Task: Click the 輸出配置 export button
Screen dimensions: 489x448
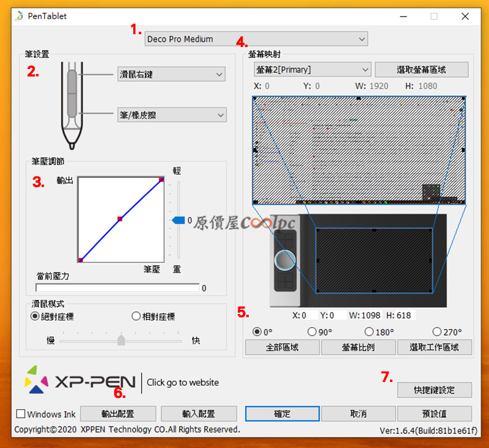Action: [x=118, y=414]
